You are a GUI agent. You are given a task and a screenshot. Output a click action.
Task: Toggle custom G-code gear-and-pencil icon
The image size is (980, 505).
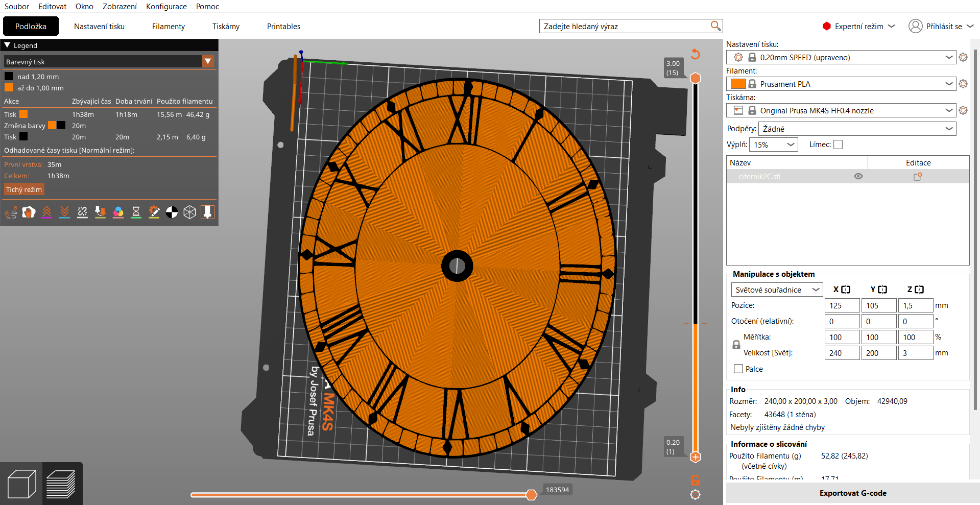pos(154,212)
